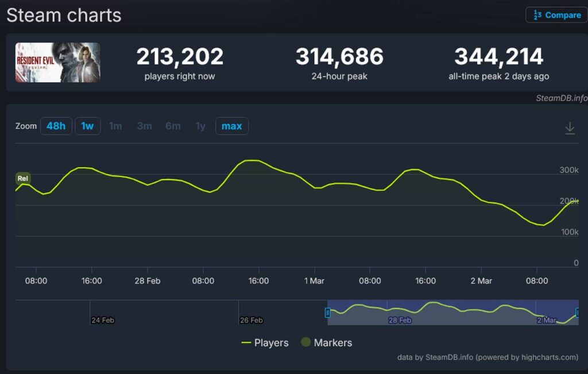The width and height of the screenshot is (588, 374).
Task: Set zoom range to 1w
Action: 87,126
